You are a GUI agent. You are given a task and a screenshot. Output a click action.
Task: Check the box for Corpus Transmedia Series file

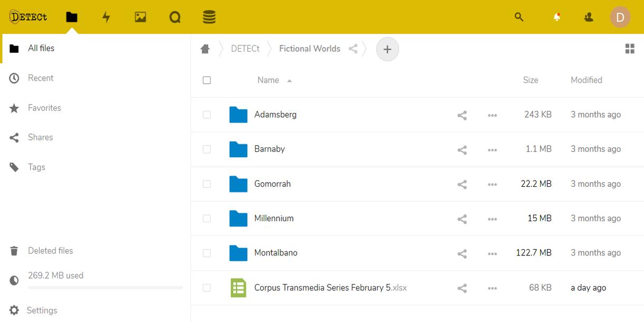click(207, 288)
